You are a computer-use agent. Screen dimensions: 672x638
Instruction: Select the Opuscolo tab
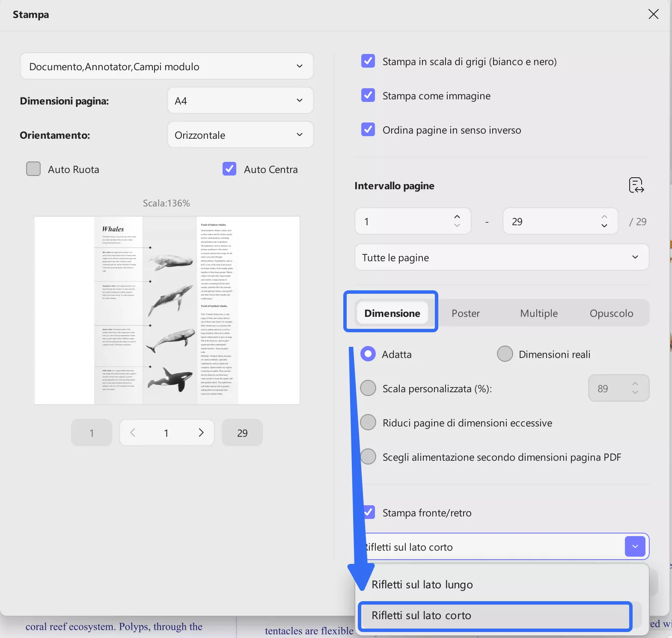(611, 313)
